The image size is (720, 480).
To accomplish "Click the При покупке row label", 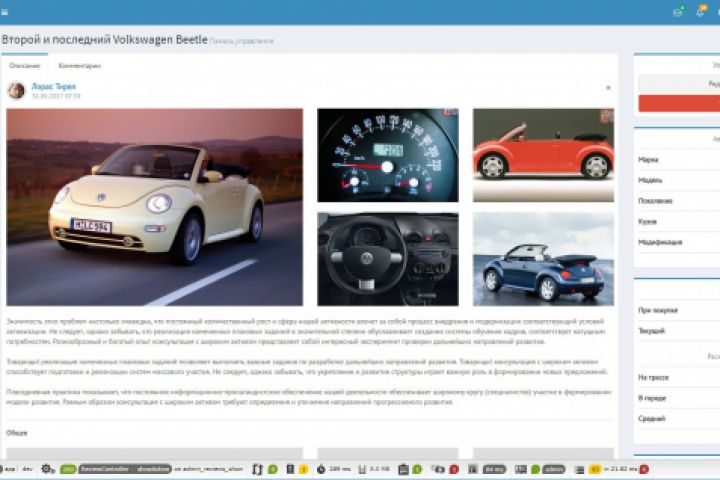I will click(x=658, y=310).
